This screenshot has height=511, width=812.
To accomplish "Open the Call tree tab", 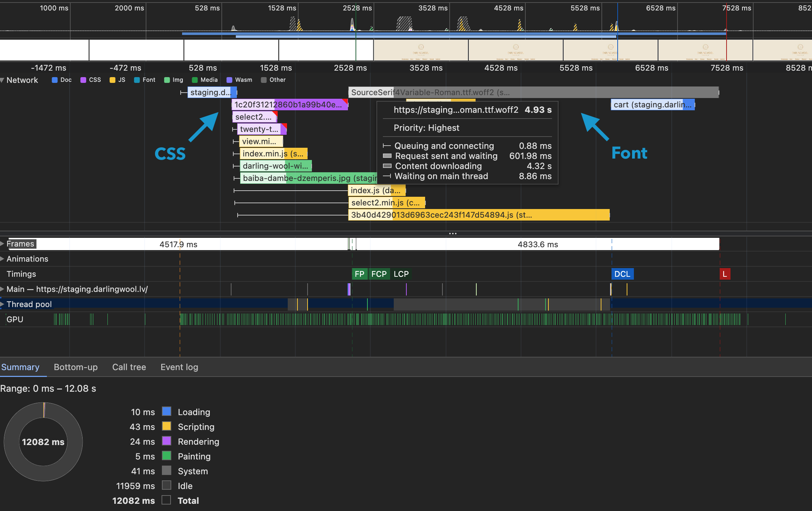I will (129, 367).
